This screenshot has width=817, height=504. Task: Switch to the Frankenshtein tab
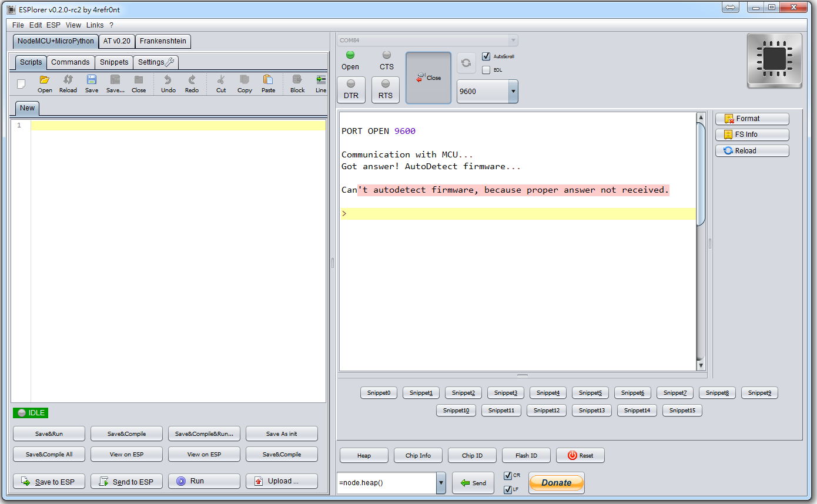(163, 41)
